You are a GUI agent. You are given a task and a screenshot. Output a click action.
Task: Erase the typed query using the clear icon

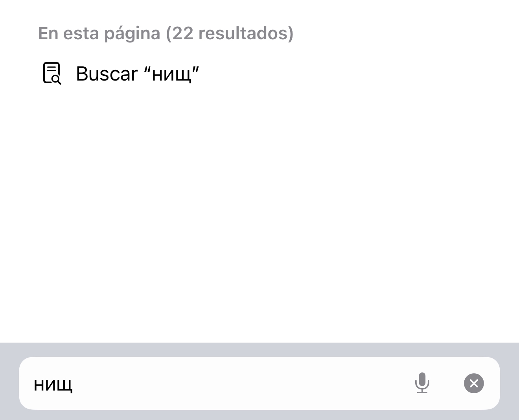474,383
